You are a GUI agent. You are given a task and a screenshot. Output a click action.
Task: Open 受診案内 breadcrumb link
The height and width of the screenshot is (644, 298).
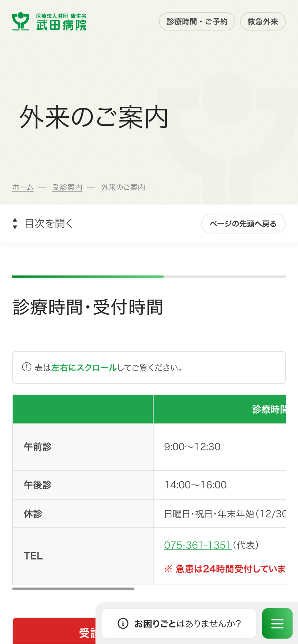pyautogui.click(x=67, y=187)
